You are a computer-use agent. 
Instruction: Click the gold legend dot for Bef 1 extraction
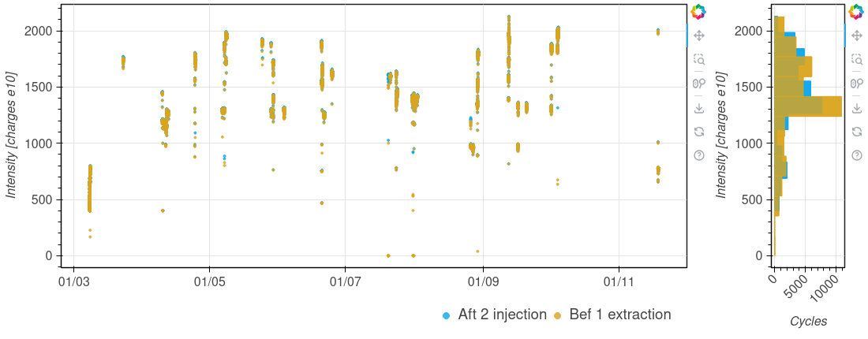pos(557,315)
